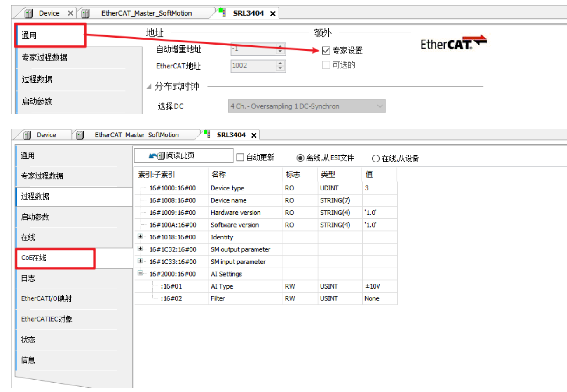Enable the 专家设置 checkbox
Image resolution: width=567 pixels, height=392 pixels.
pyautogui.click(x=326, y=50)
